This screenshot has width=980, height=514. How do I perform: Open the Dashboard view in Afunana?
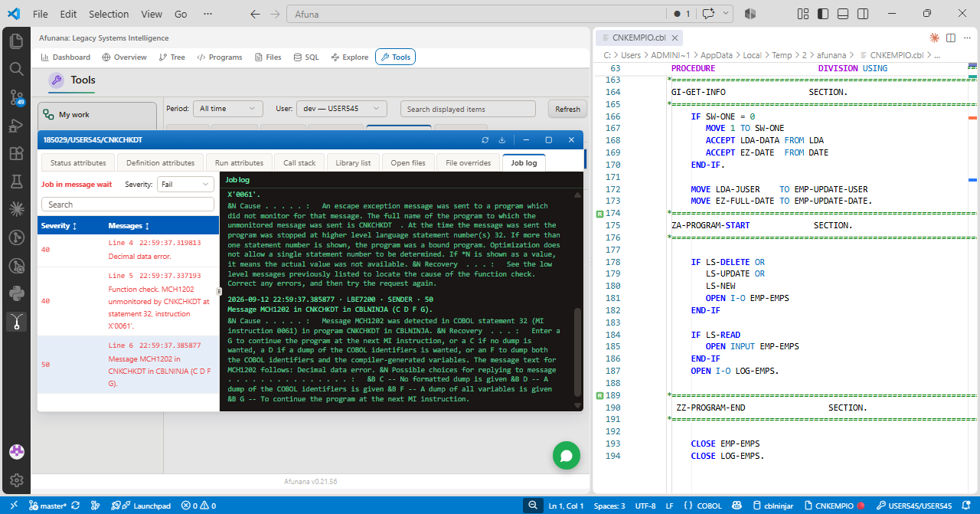[66, 57]
